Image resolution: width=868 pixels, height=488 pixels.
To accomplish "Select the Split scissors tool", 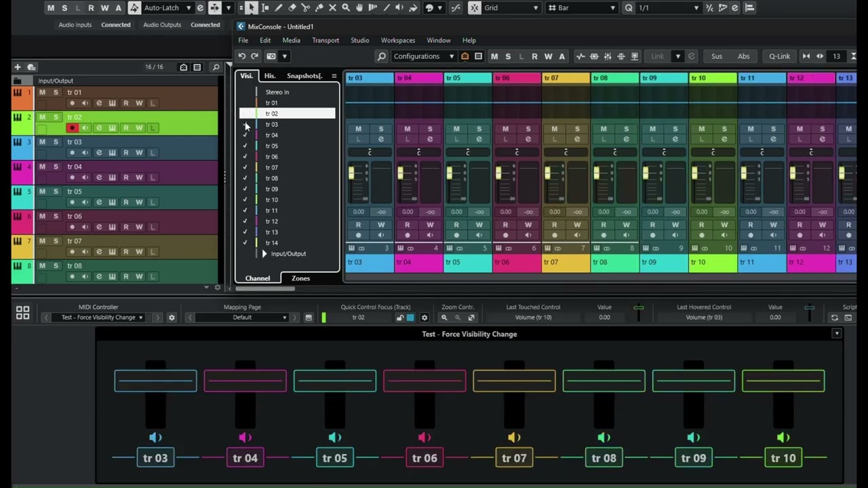I will (x=306, y=7).
